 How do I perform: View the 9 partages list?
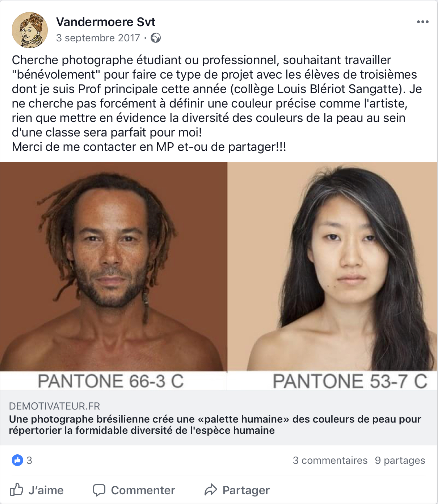pos(400,460)
